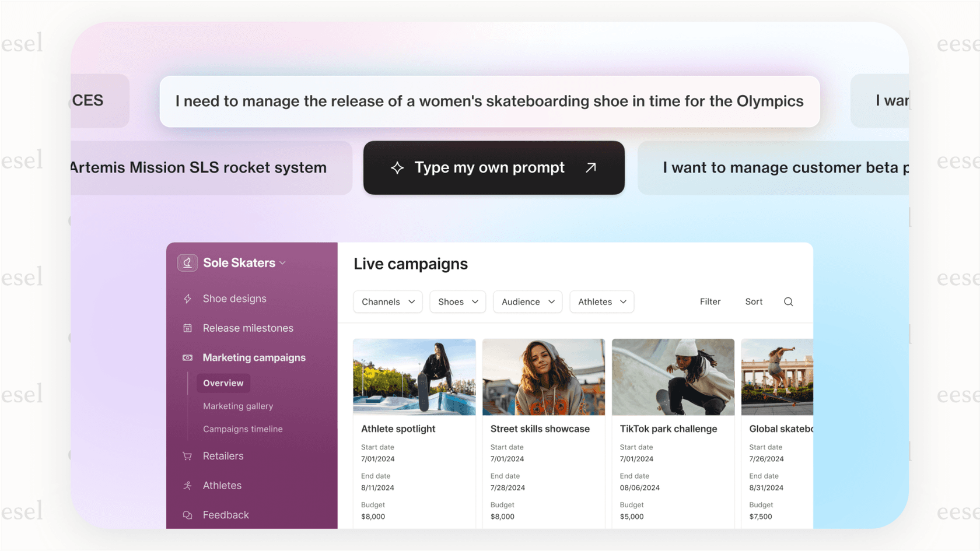Image resolution: width=980 pixels, height=551 pixels.
Task: Open Feedback via the speech bubble icon
Action: pos(187,515)
